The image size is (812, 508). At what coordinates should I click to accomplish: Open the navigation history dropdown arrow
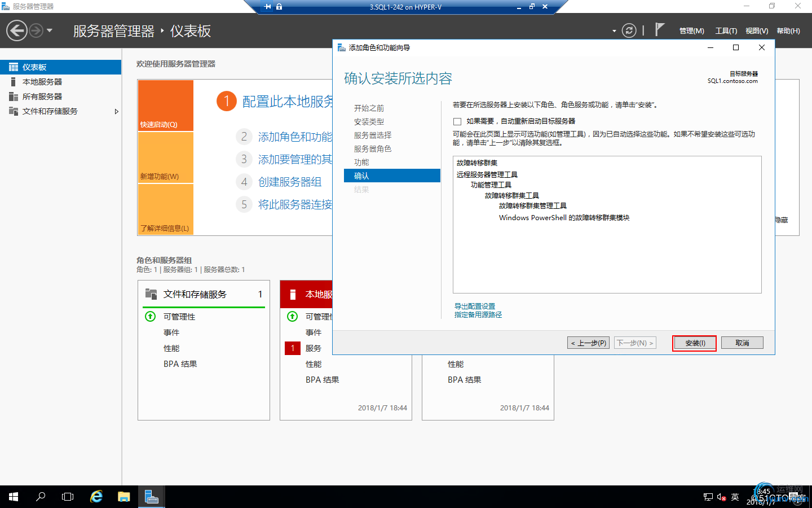50,30
